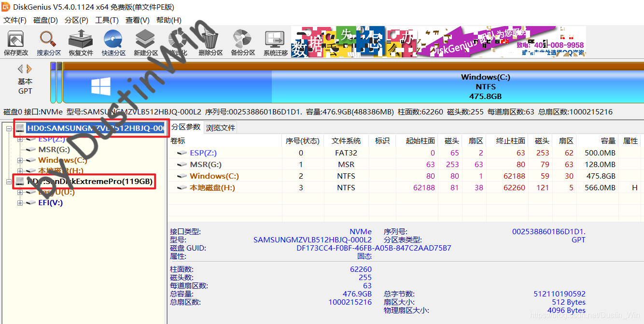Click the drive icon beside MSR(G:) in the partition table
This screenshot has width=644, height=324.
(x=182, y=165)
